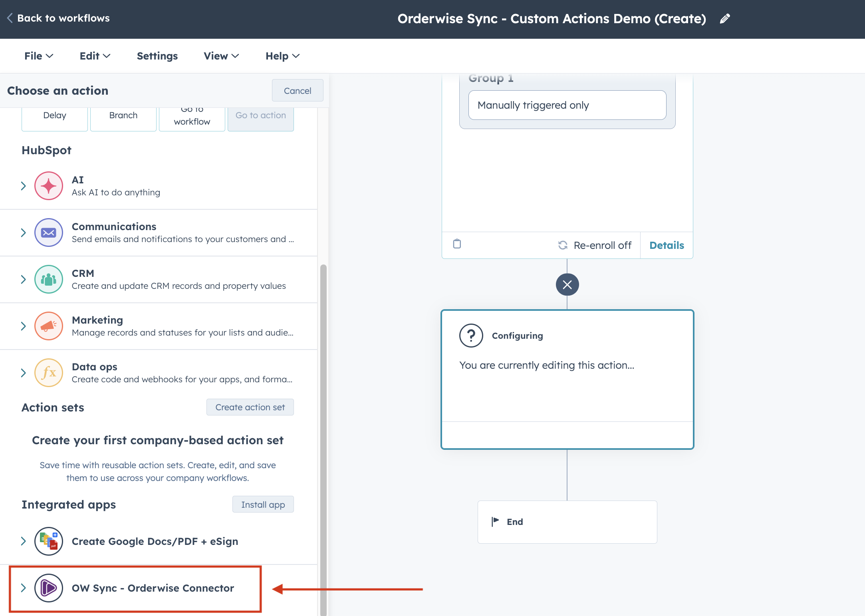Select the Branch action button
The image size is (865, 616).
click(x=123, y=119)
